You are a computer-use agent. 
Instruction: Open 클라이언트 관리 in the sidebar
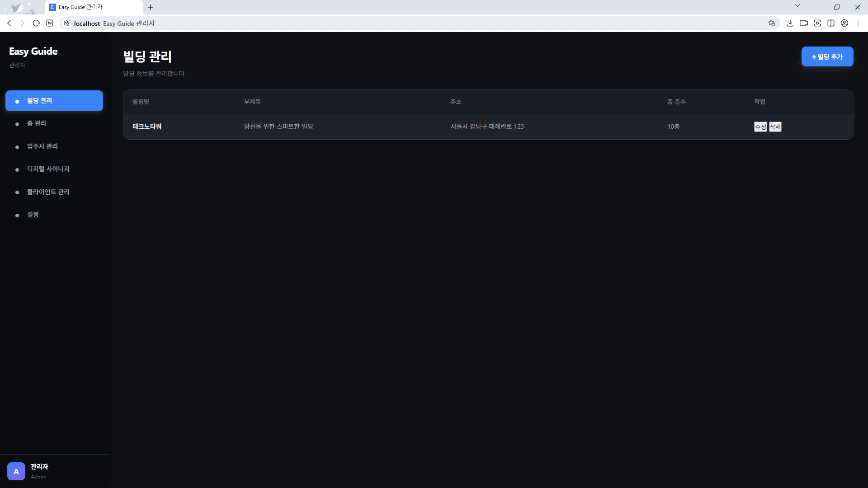point(48,192)
